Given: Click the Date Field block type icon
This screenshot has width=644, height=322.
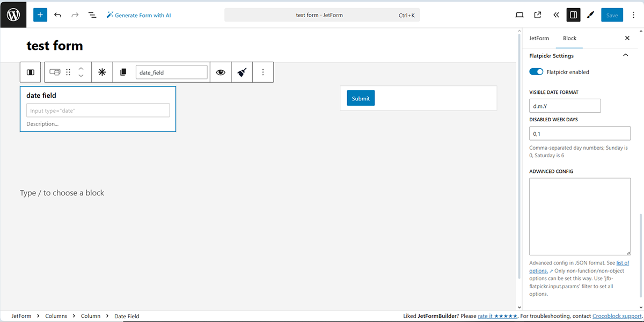Looking at the screenshot, I should pos(55,72).
